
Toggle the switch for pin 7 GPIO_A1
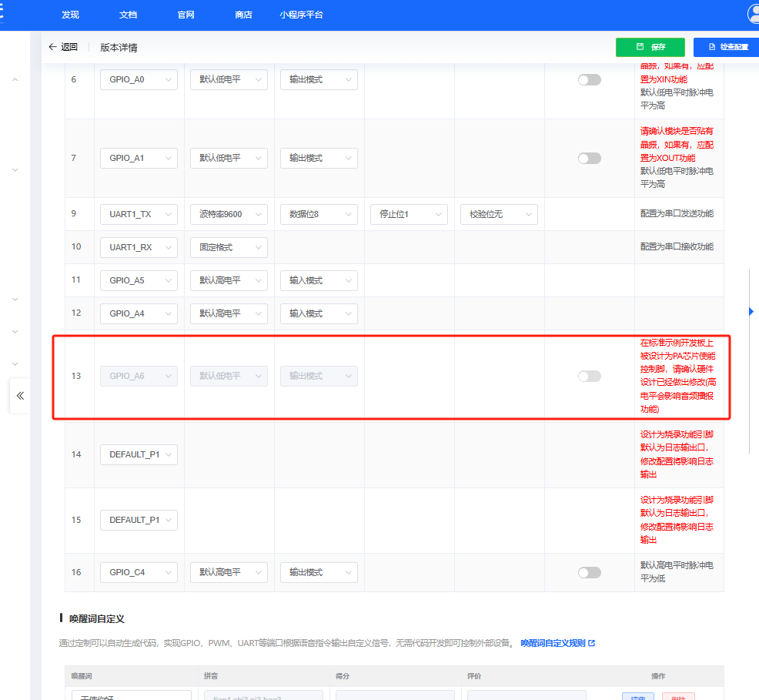(589, 158)
